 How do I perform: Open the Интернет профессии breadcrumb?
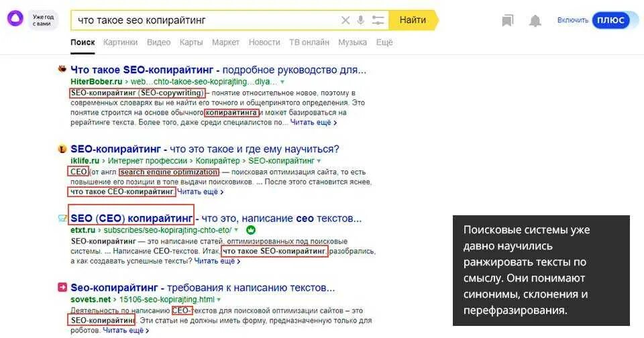[148, 160]
